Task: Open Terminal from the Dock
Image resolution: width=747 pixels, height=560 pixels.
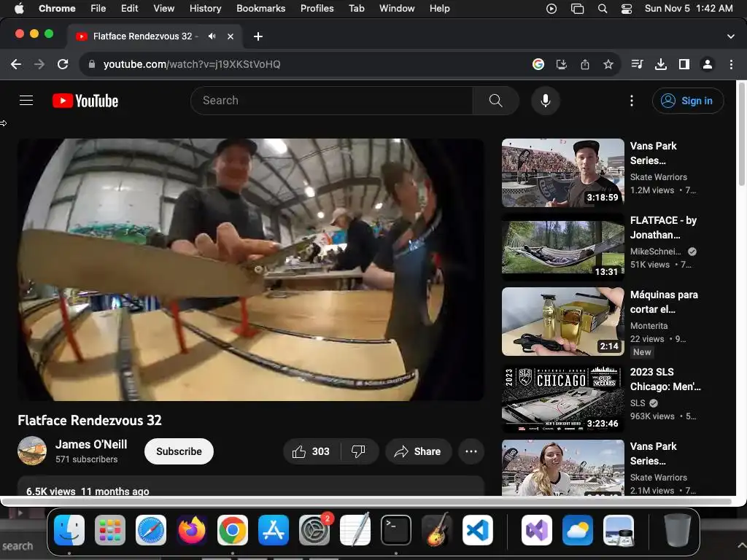Action: (396, 530)
